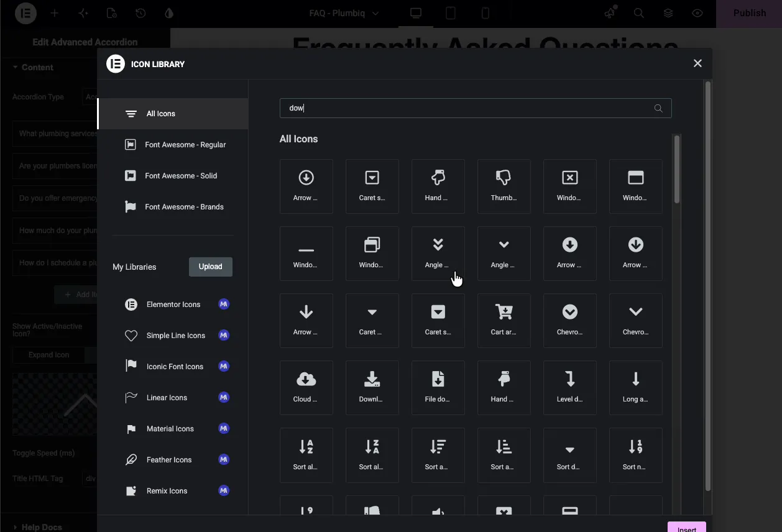Open the History clock icon

[140, 13]
